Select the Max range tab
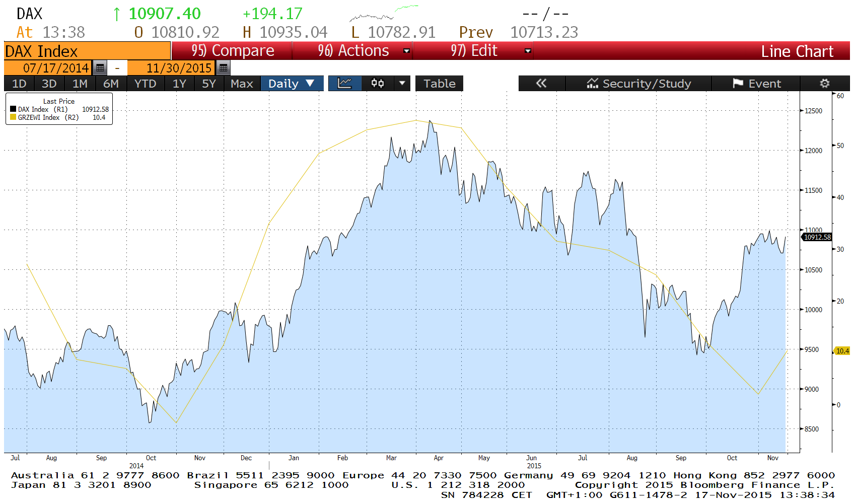The height and width of the screenshot is (504, 854). pyautogui.click(x=242, y=84)
